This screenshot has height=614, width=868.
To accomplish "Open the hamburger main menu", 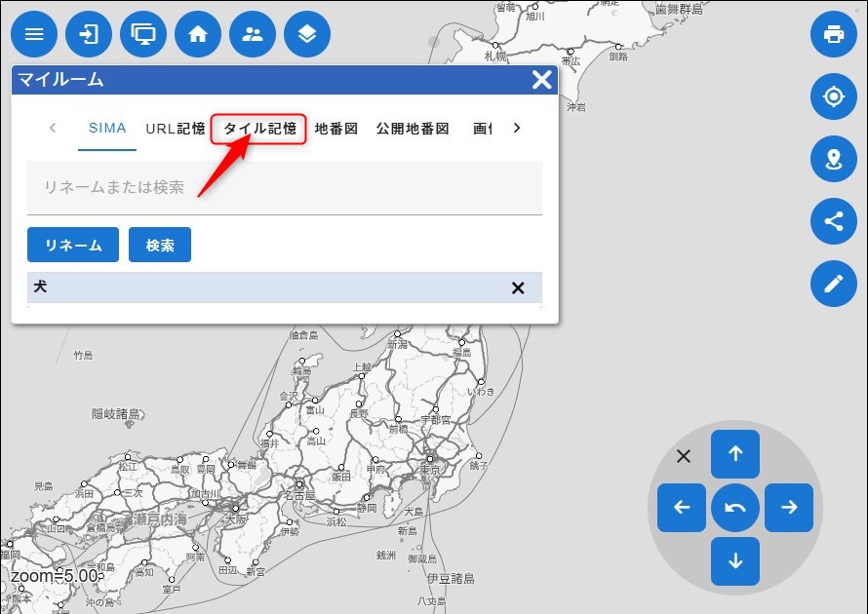I will tap(34, 35).
